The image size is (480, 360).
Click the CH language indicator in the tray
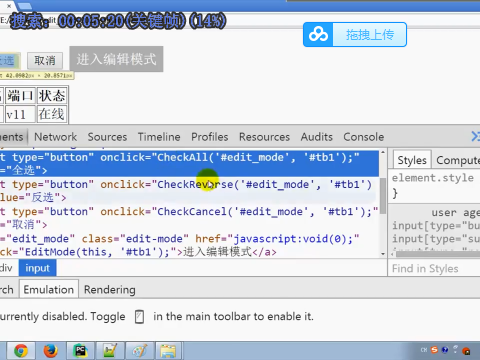424,350
